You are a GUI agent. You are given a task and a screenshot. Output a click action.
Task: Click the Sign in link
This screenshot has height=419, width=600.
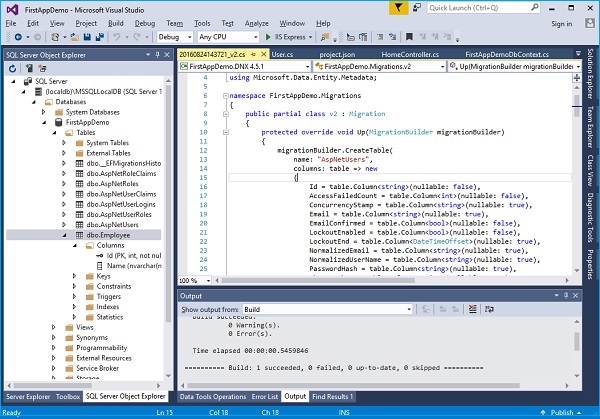[564, 21]
